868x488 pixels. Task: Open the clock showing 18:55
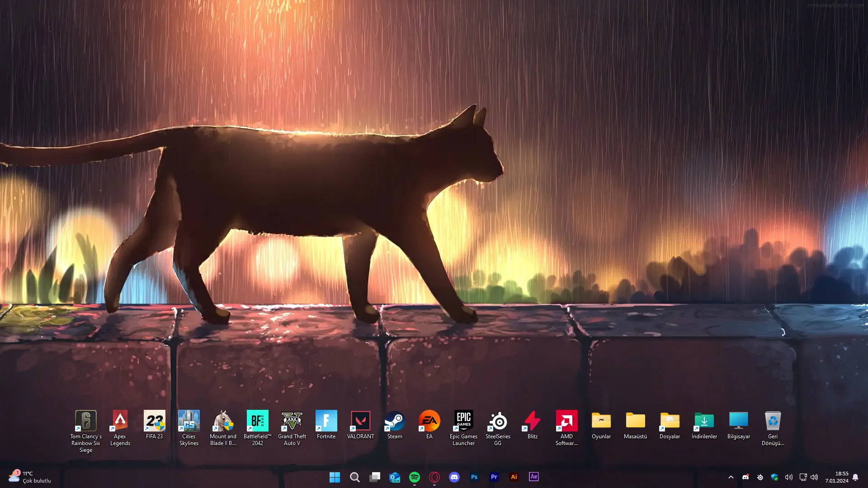coord(837,477)
